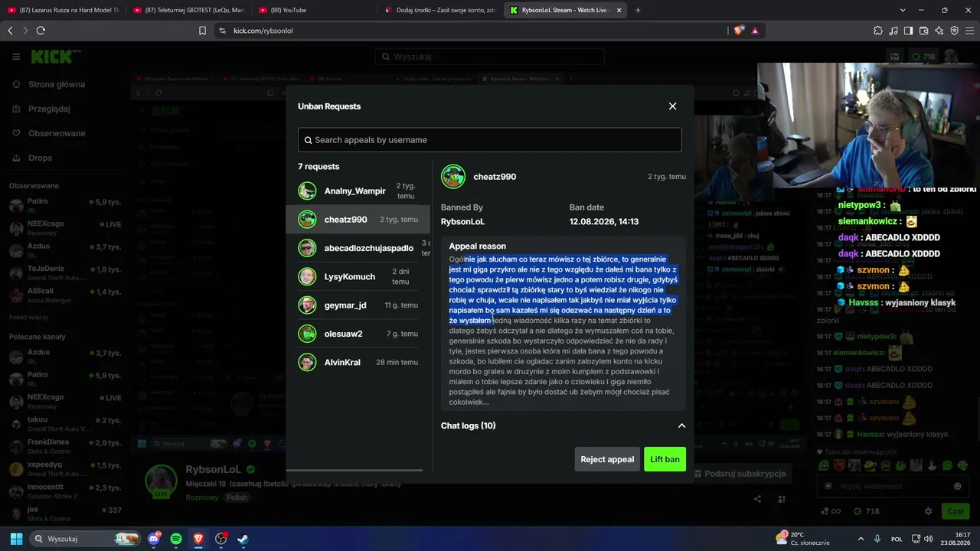Viewport: 980px width, 551px height.
Task: Open the AliScali channel in the sidebar
Action: click(66, 295)
